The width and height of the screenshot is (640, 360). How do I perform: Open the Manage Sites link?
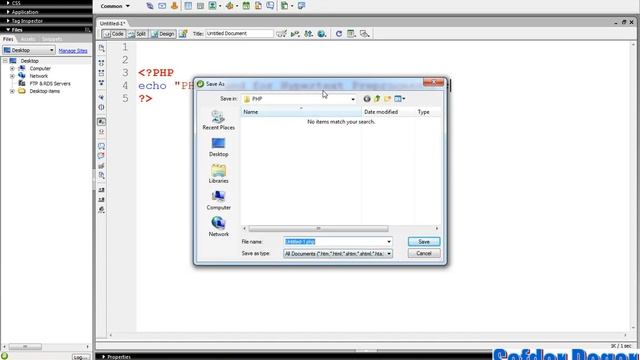[73, 51]
